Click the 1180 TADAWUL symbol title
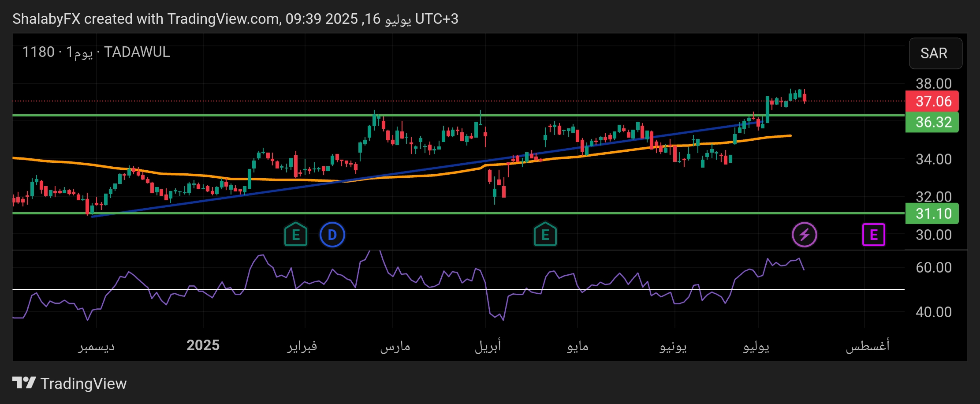This screenshot has height=404, width=980. (96, 52)
